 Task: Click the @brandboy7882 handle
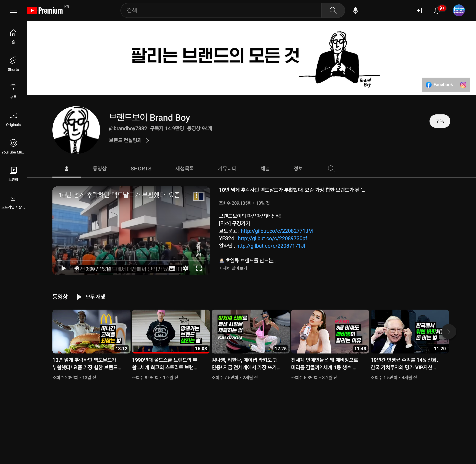point(128,128)
